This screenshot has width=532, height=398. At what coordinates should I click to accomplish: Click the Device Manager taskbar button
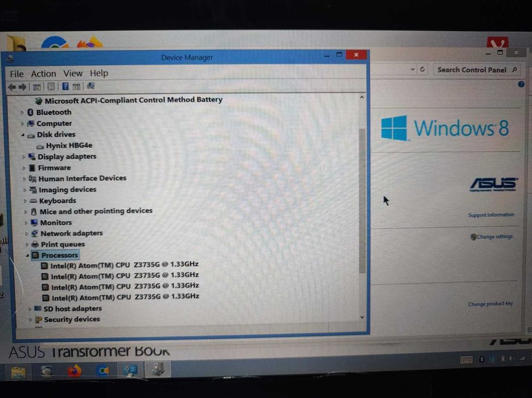[158, 369]
